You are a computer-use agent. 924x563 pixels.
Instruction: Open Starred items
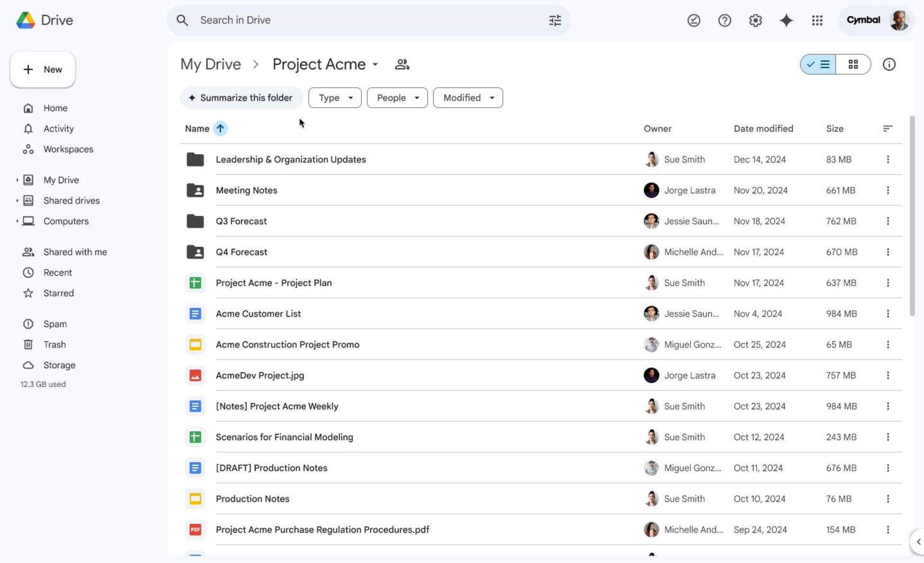coord(58,293)
